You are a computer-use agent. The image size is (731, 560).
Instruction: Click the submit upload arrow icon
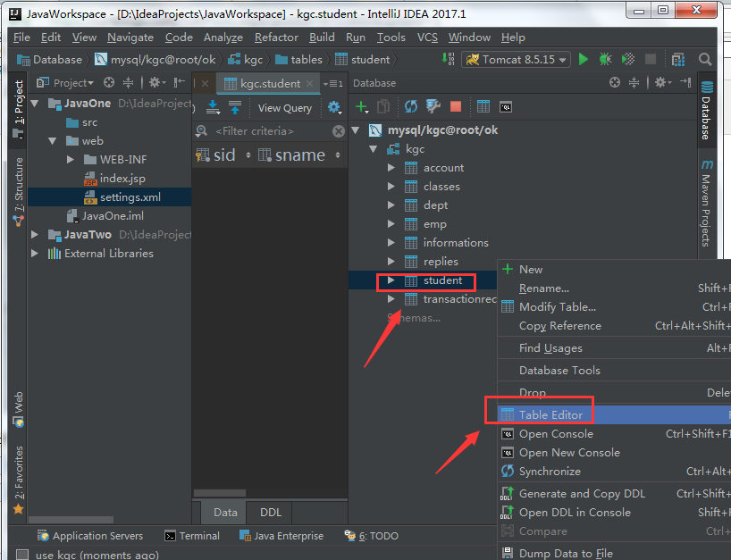(x=235, y=107)
